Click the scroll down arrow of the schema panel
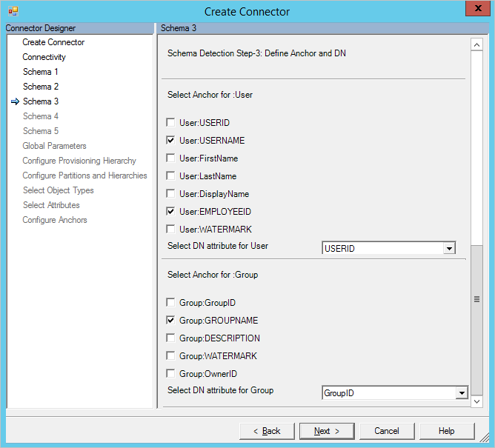The height and width of the screenshot is (448, 495). (x=476, y=401)
